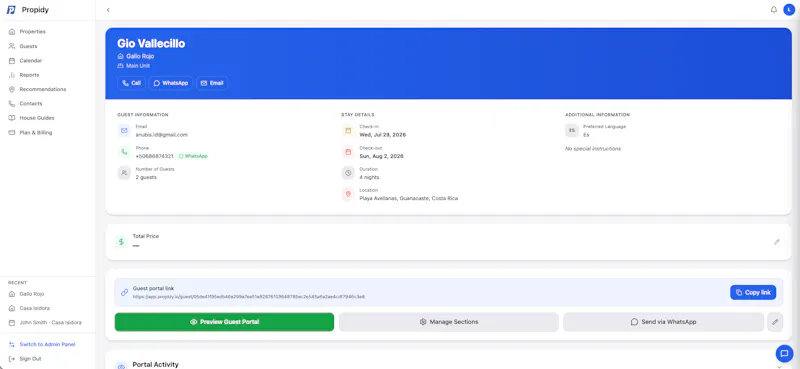Click the Location pin icon
The image size is (800, 369).
tap(348, 194)
